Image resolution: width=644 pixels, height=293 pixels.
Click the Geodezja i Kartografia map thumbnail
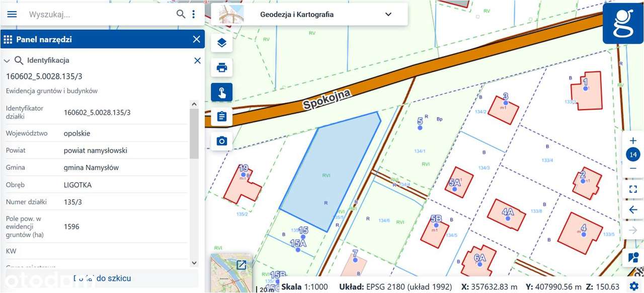click(231, 14)
